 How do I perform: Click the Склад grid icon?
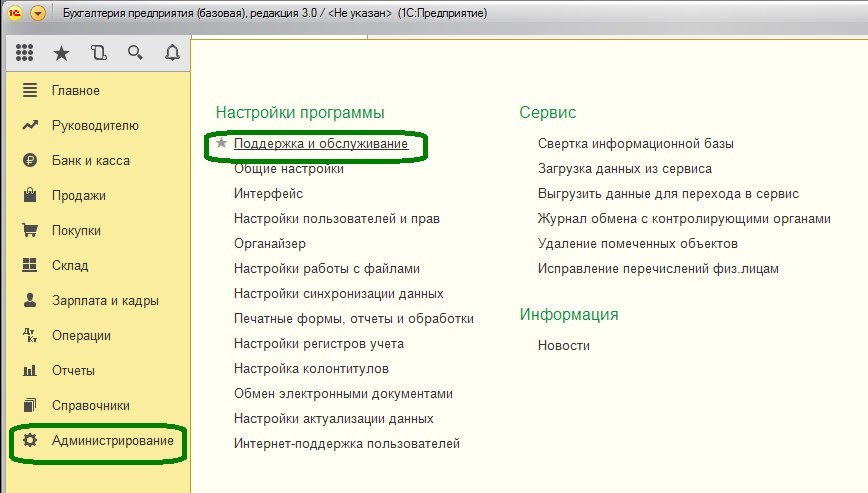pyautogui.click(x=30, y=265)
